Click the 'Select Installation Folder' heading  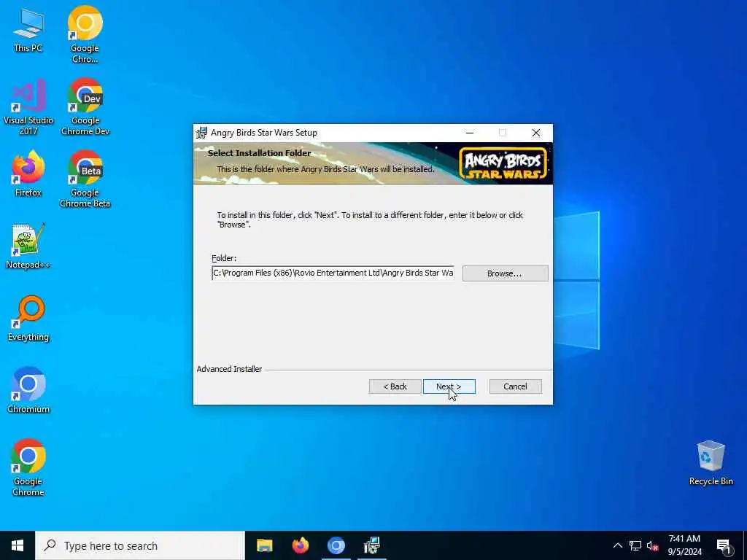(x=259, y=153)
